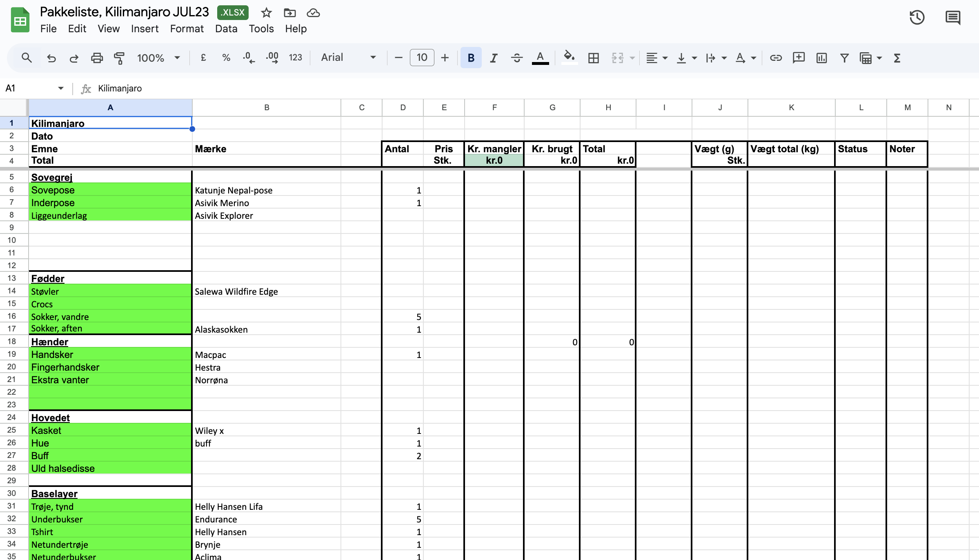Open filter views dropdown
The image size is (979, 560).
(x=870, y=58)
